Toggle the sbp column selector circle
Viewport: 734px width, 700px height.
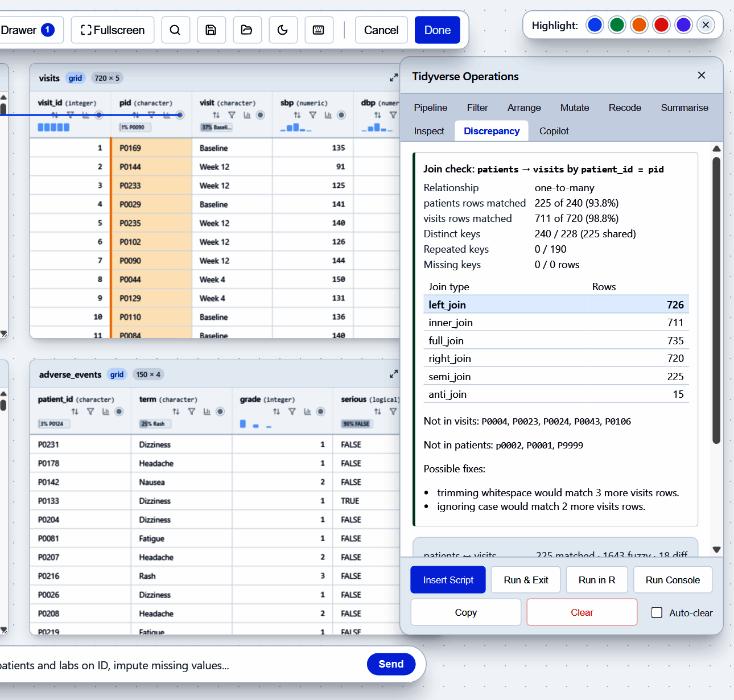(341, 115)
